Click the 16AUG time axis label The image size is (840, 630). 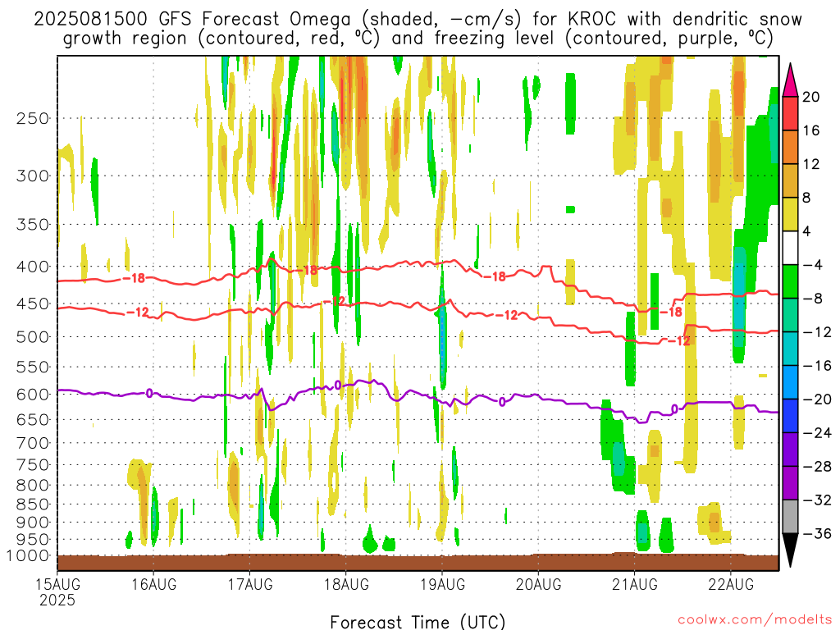point(153,584)
